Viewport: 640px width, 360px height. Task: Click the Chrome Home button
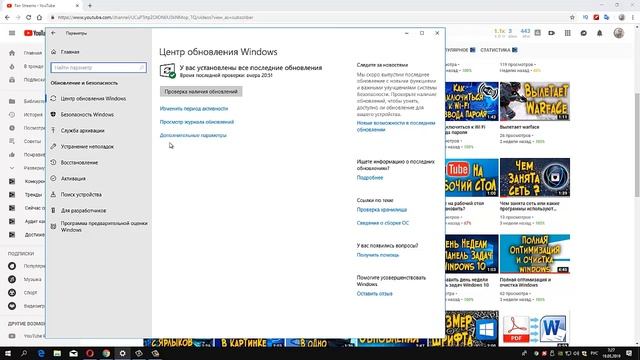(x=39, y=17)
